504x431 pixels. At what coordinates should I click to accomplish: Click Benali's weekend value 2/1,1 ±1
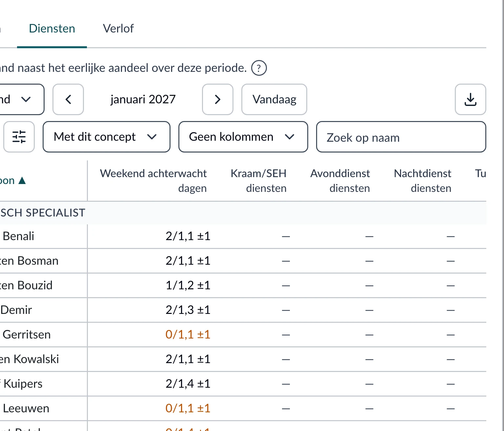[188, 236]
